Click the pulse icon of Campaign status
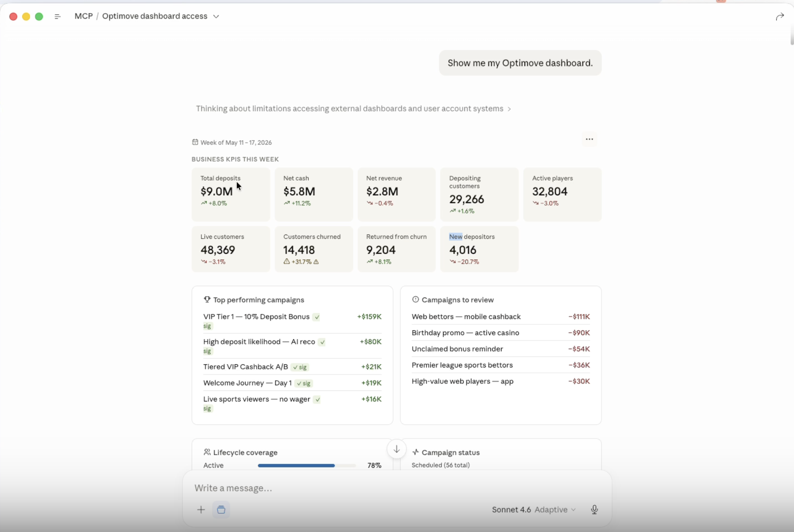The width and height of the screenshot is (794, 532). tap(415, 452)
